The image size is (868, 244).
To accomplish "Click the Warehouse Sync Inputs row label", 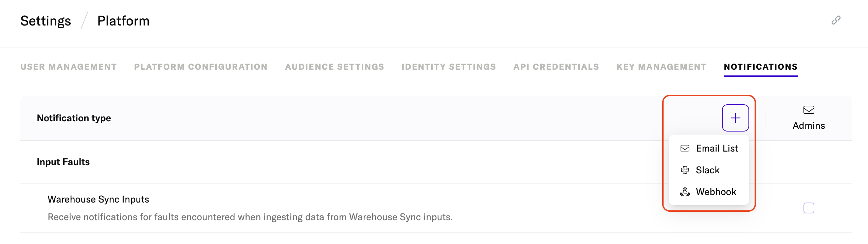I will (x=98, y=199).
